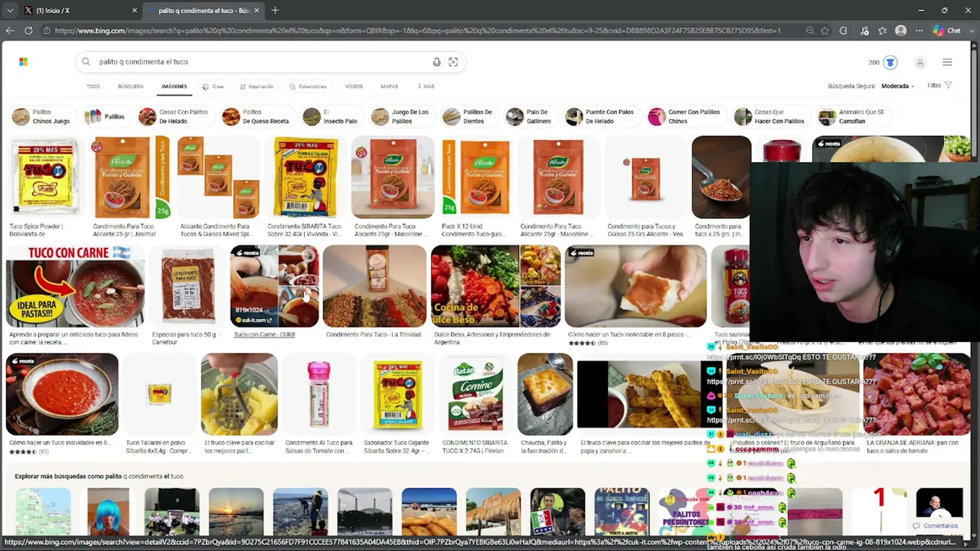
Task: Open the Batán Comino 'CONDIMENTO SIBARITA TUCO' image
Action: coord(475,394)
